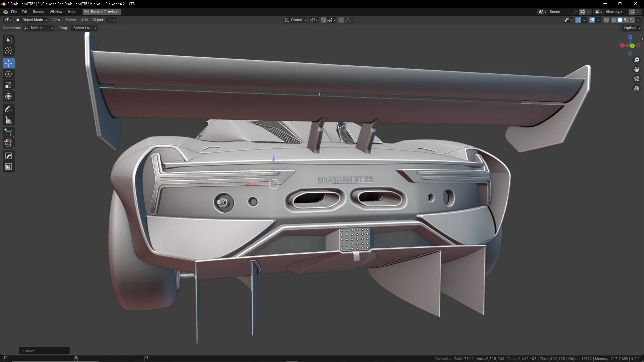The image size is (644, 362).
Task: Toggle viewport overlays display
Action: (592, 20)
